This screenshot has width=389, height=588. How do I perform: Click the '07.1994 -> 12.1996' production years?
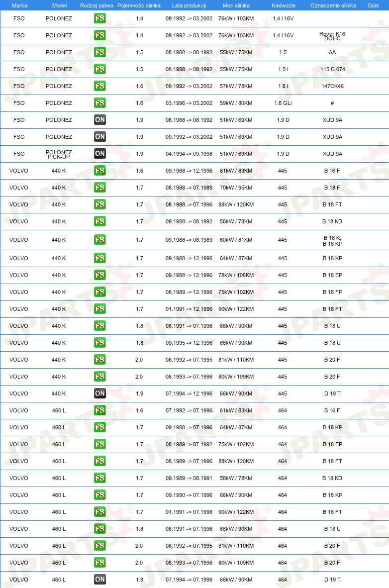coord(189,393)
